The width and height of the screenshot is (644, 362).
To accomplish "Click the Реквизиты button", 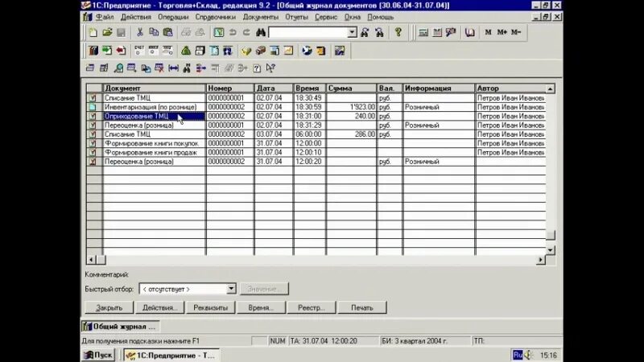I will 211,307.
